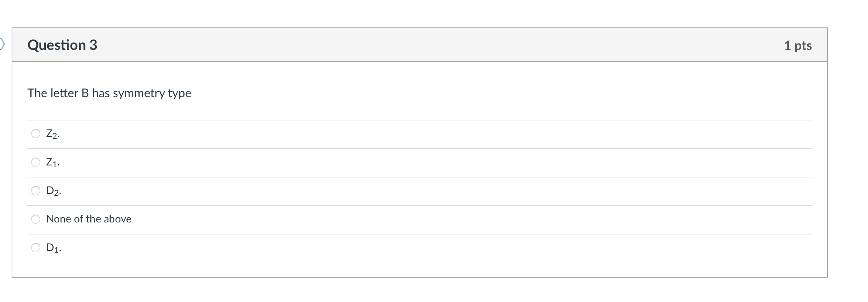Click the Z₂ answer label text
Viewport: 868px width, 302px height.
[x=53, y=134]
